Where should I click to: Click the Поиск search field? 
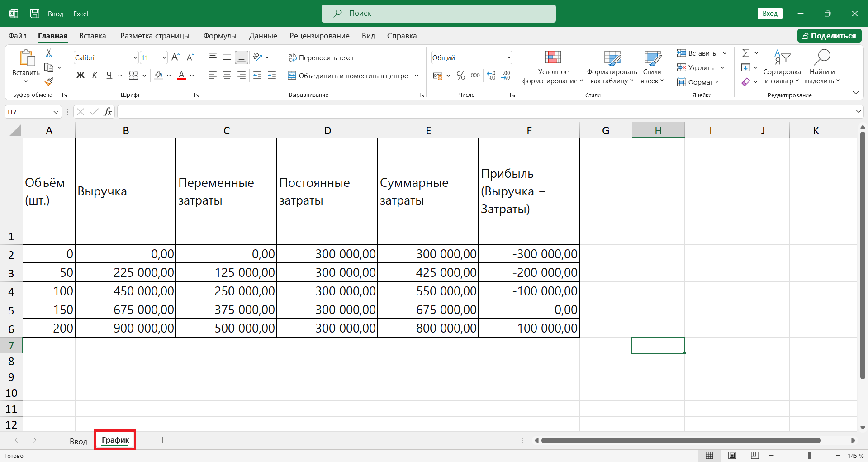(x=438, y=14)
